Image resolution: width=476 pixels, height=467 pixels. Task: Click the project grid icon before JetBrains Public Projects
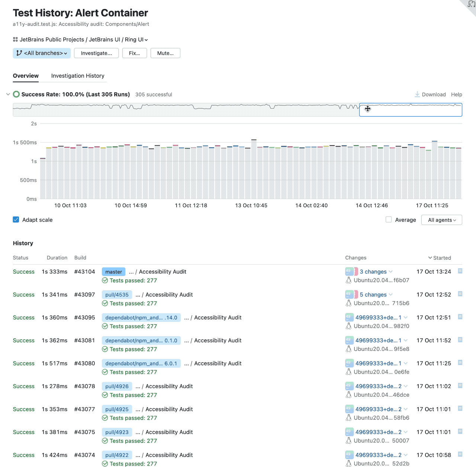pyautogui.click(x=15, y=39)
